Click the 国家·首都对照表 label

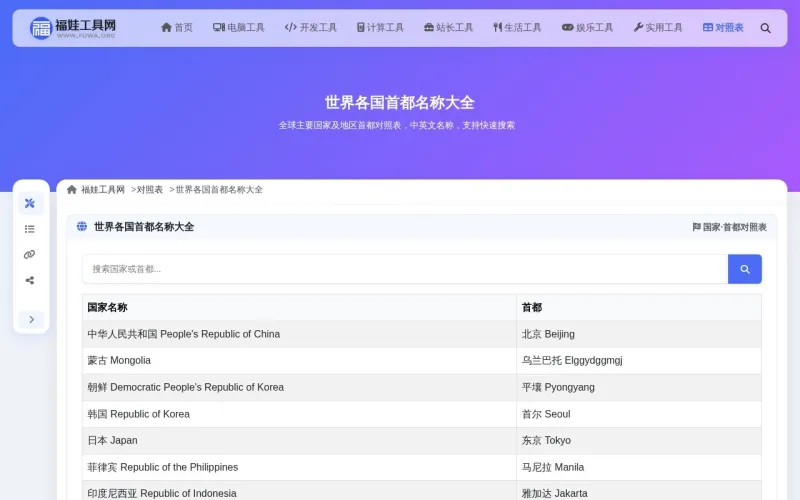click(x=729, y=227)
